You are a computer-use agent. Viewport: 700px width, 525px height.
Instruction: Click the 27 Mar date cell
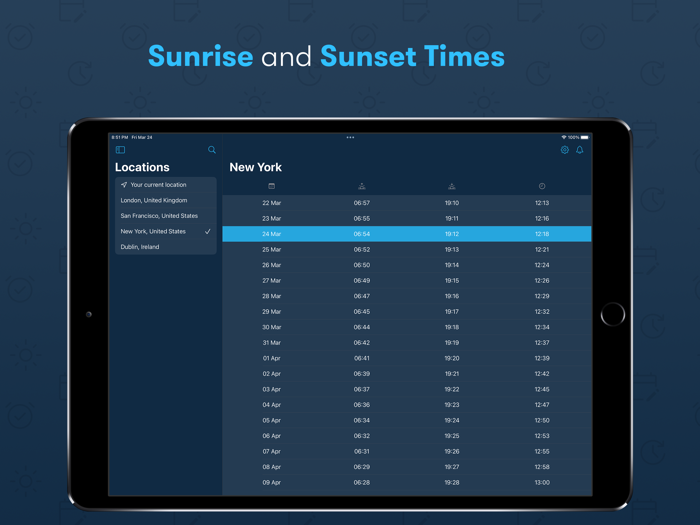pyautogui.click(x=271, y=281)
